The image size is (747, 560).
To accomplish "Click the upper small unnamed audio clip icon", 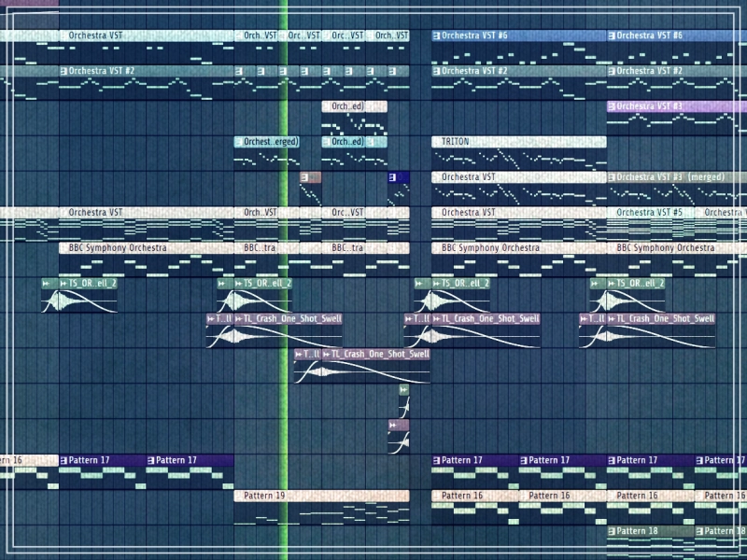I will coord(403,389).
